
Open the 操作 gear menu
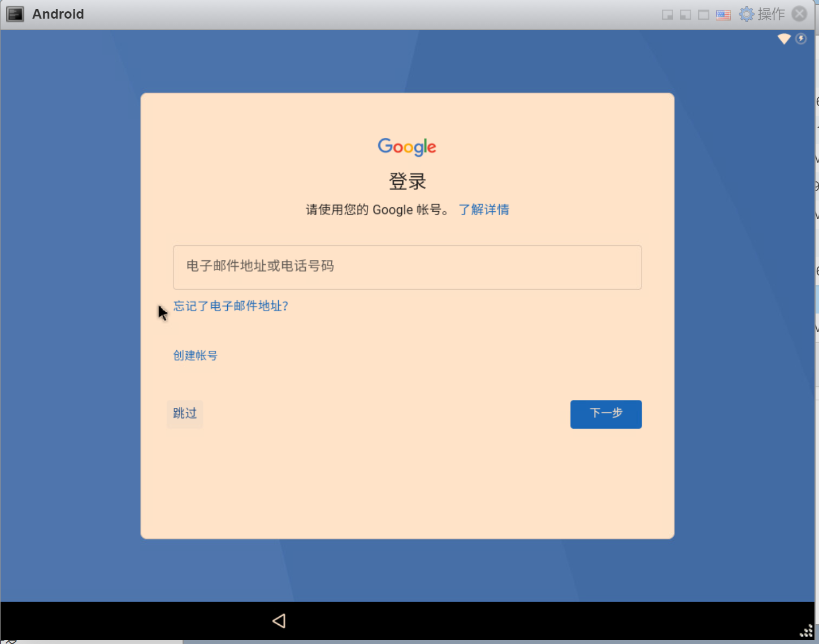click(x=762, y=14)
